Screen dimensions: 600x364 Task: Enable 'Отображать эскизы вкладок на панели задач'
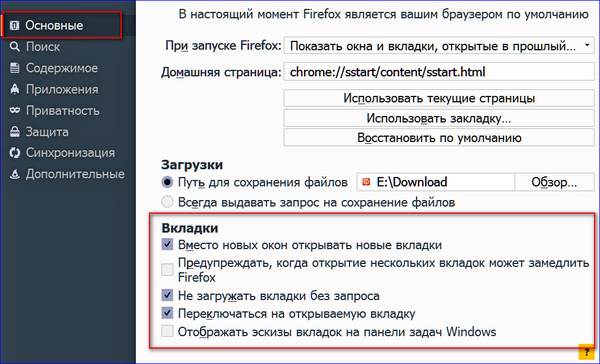[x=167, y=331]
